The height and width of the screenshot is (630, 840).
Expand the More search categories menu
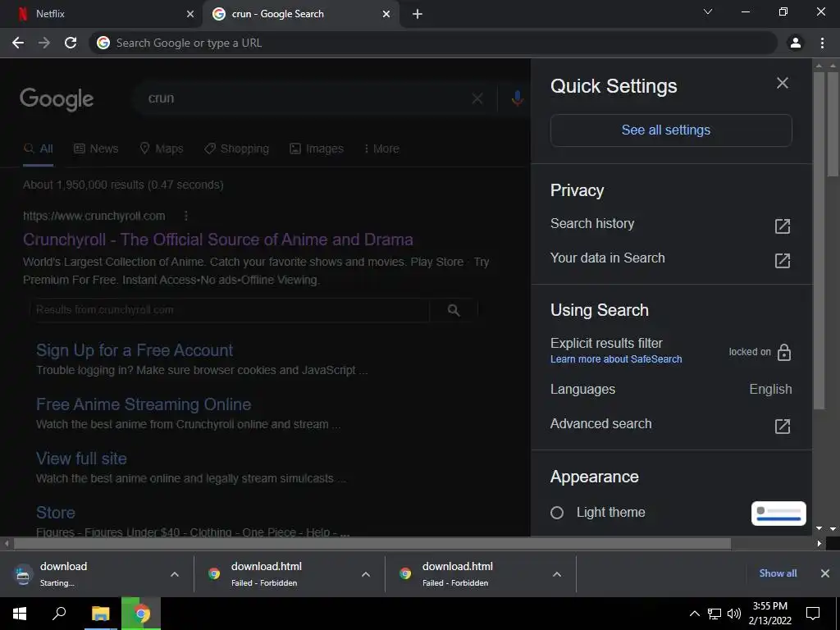(x=381, y=149)
